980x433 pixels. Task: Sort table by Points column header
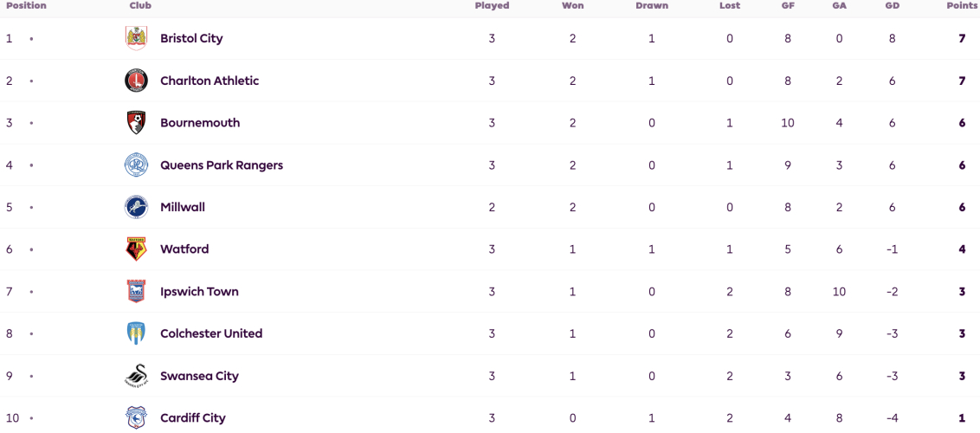point(963,5)
